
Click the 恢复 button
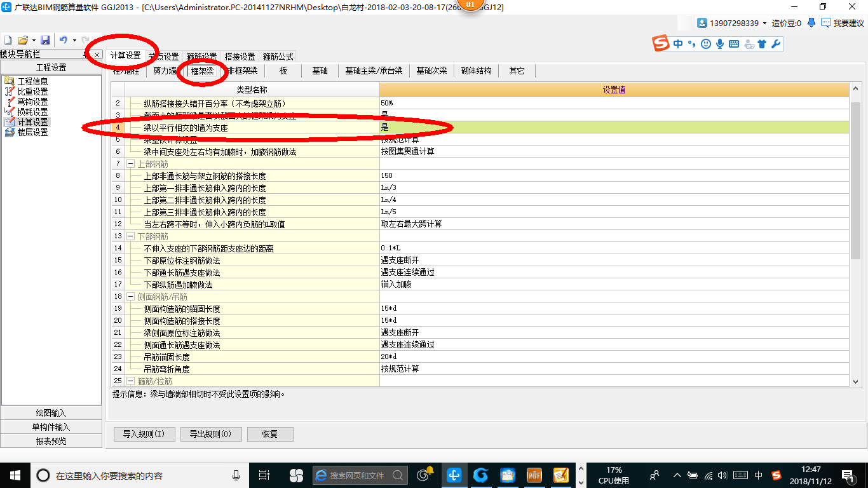270,434
